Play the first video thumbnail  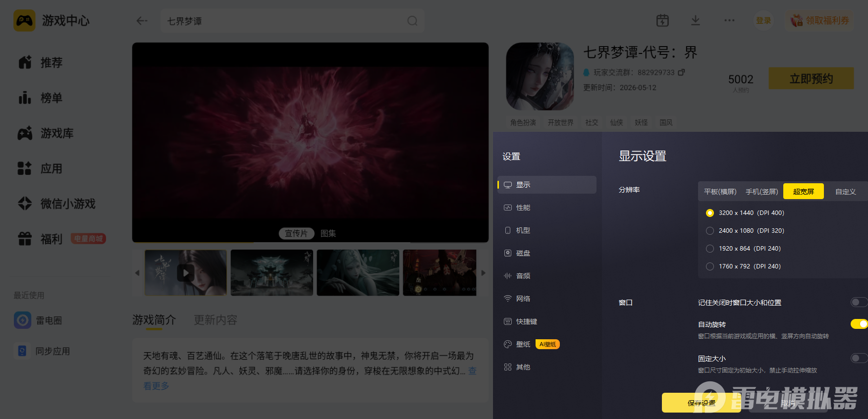click(x=186, y=272)
